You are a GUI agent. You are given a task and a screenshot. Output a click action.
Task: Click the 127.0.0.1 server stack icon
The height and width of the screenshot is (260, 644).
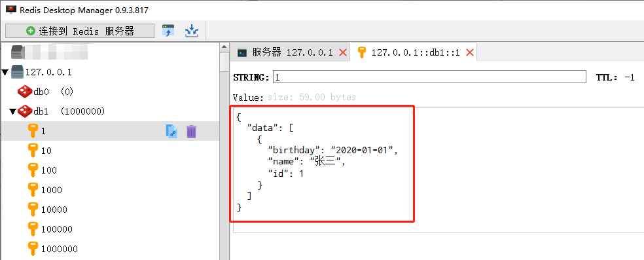18,72
